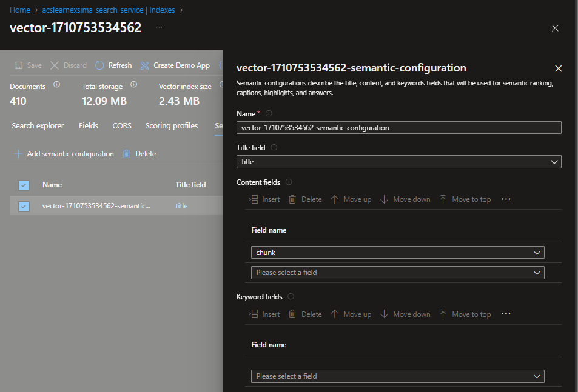578x392 pixels.
Task: Click Delete in the Keyword fields toolbar
Action: 305,314
